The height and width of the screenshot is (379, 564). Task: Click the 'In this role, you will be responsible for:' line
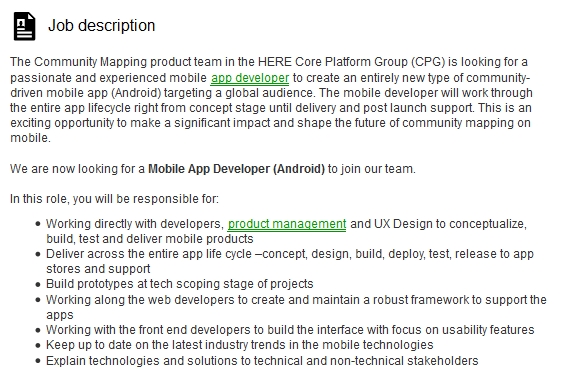[x=114, y=199]
